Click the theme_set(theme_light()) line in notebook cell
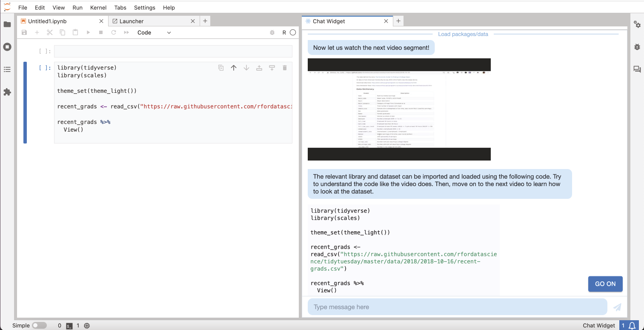 97,91
